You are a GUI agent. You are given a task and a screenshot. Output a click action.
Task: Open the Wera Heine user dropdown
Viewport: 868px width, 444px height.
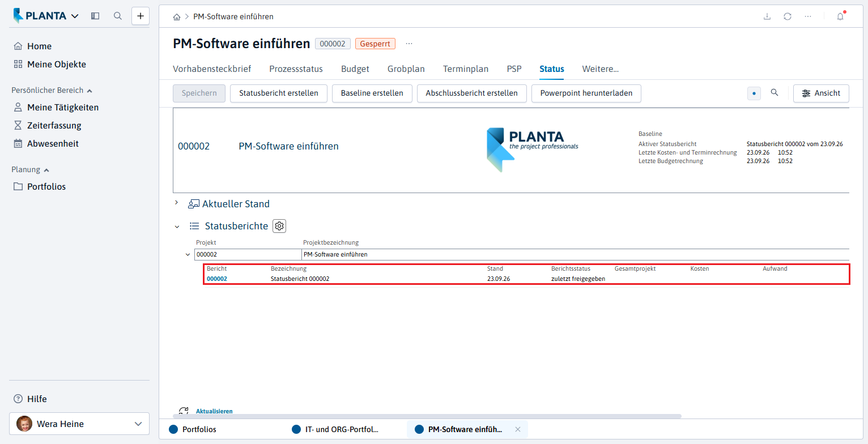pos(79,424)
